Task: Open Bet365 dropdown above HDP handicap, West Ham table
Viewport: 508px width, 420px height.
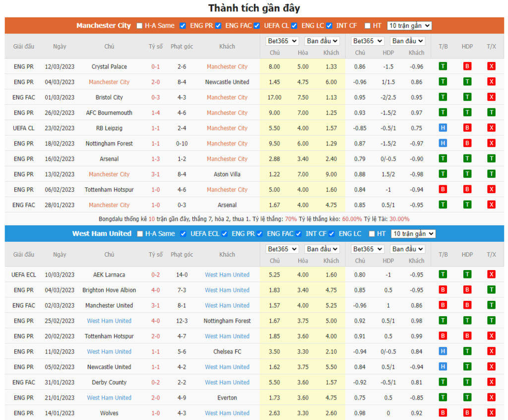Action: pyautogui.click(x=368, y=249)
